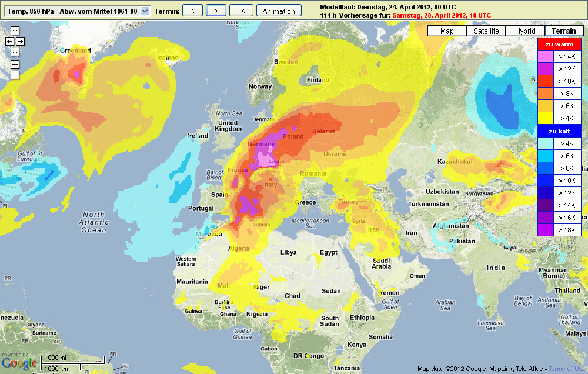
Task: Click the cold > 16K legend swatch
Action: coord(546,218)
